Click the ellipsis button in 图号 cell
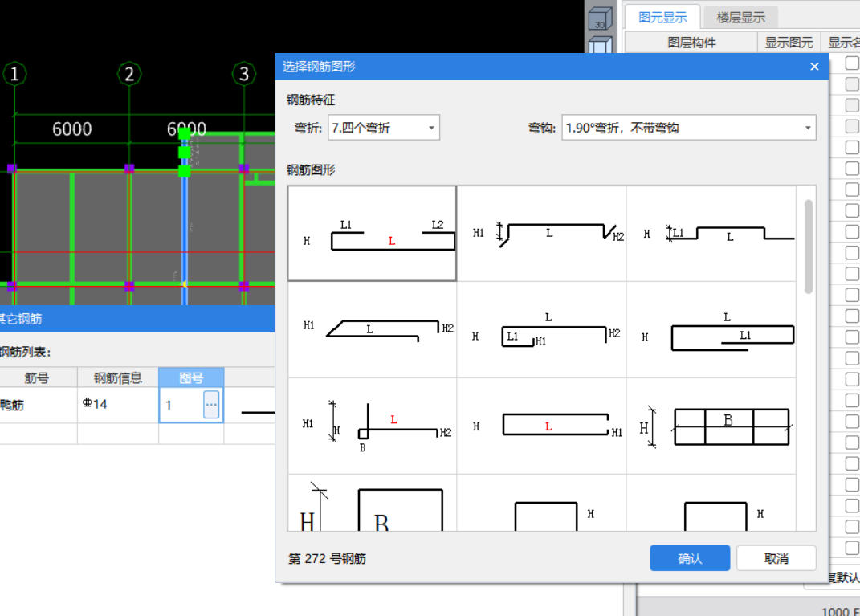 tap(211, 405)
